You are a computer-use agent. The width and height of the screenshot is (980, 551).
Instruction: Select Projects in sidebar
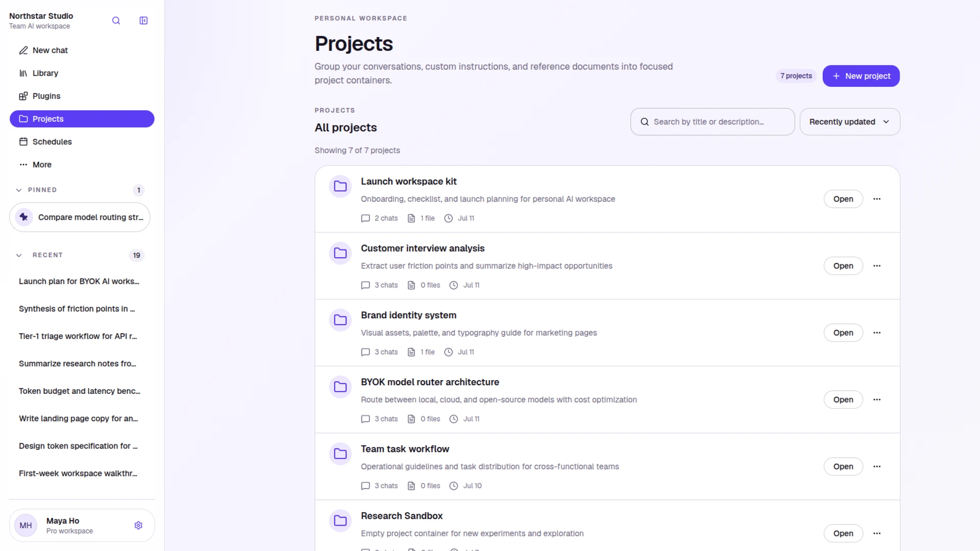[x=82, y=119]
